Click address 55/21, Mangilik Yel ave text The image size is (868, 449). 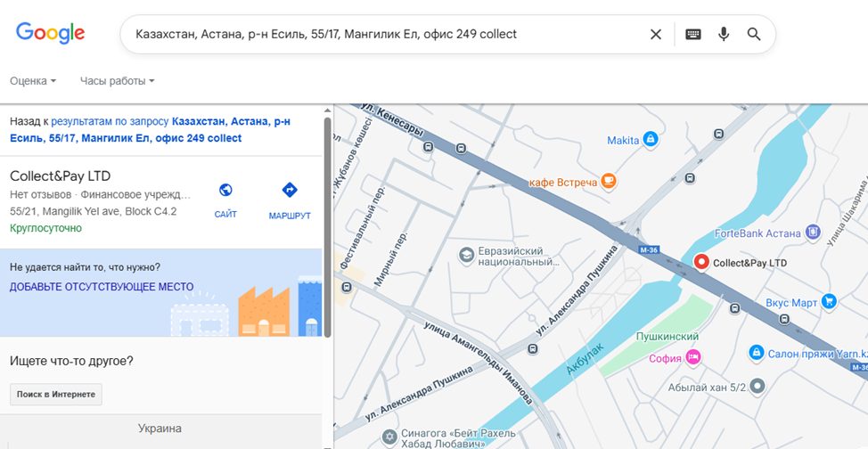[x=94, y=211]
